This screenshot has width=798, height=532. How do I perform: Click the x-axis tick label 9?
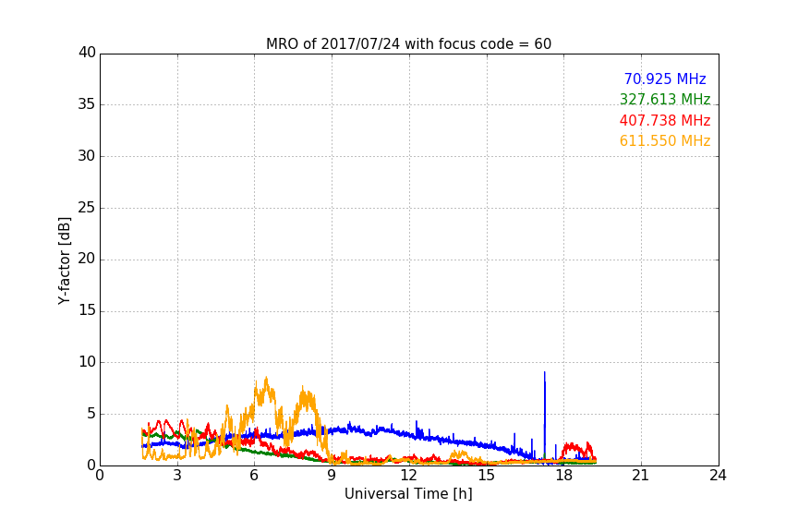[x=332, y=476]
